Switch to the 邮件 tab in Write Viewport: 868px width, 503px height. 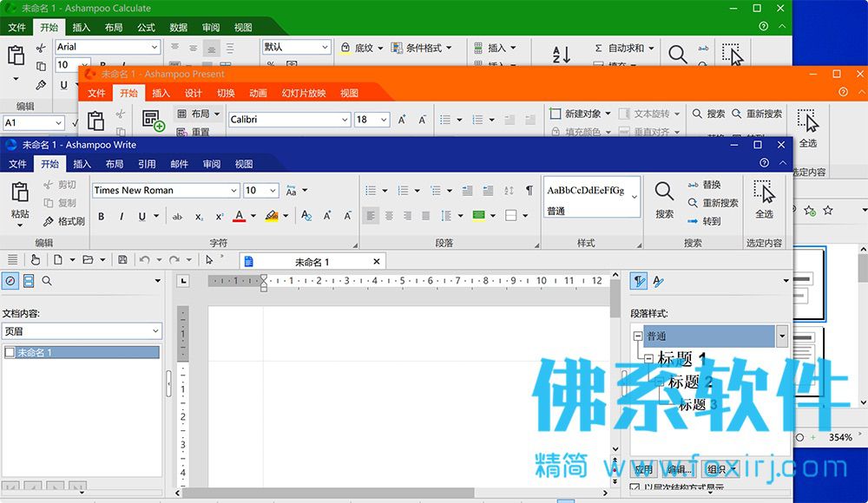[180, 164]
